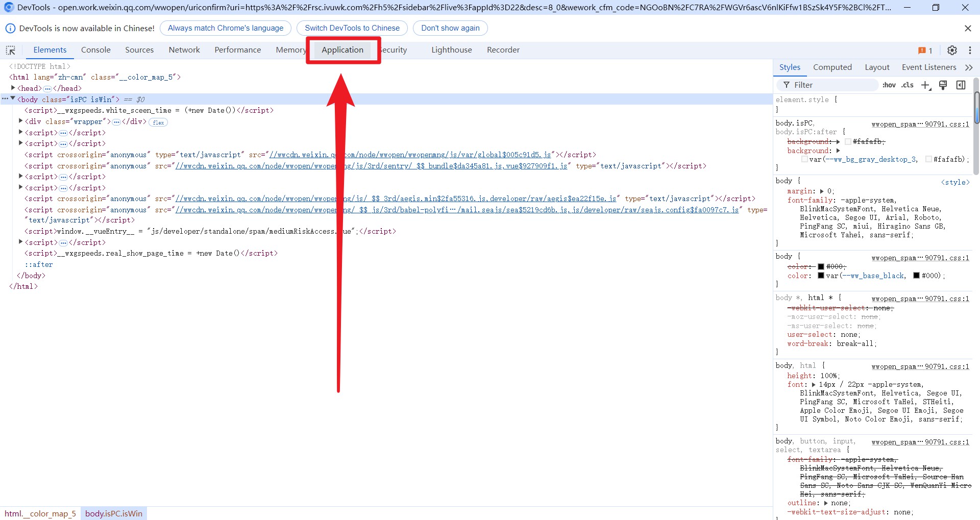The width and height of the screenshot is (980, 520).
Task: Select html._color_map_5 in the breadcrumb bar
Action: point(40,514)
